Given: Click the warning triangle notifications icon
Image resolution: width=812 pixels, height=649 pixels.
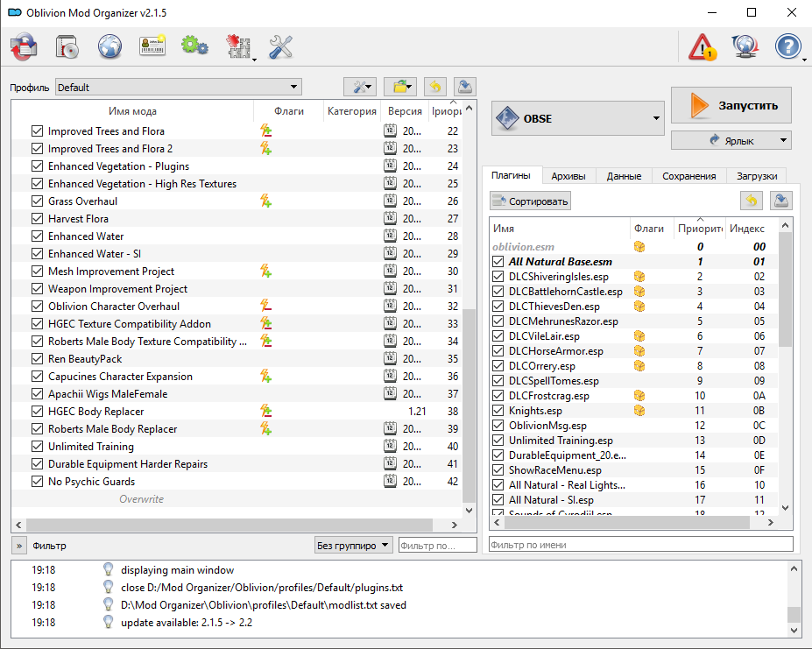Looking at the screenshot, I should tap(703, 46).
